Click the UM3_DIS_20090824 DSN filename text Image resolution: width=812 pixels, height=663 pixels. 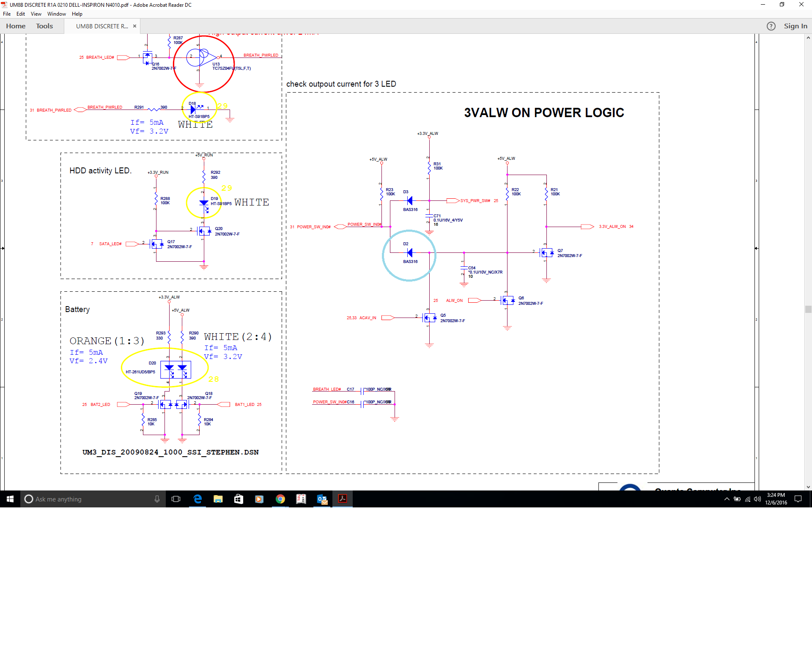(170, 452)
